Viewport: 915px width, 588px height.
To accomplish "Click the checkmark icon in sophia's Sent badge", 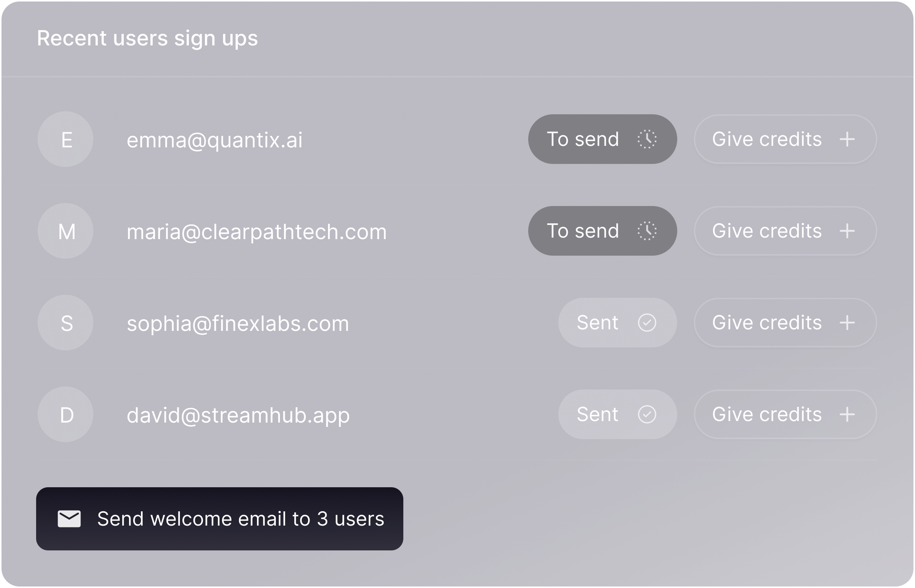I will click(x=647, y=323).
